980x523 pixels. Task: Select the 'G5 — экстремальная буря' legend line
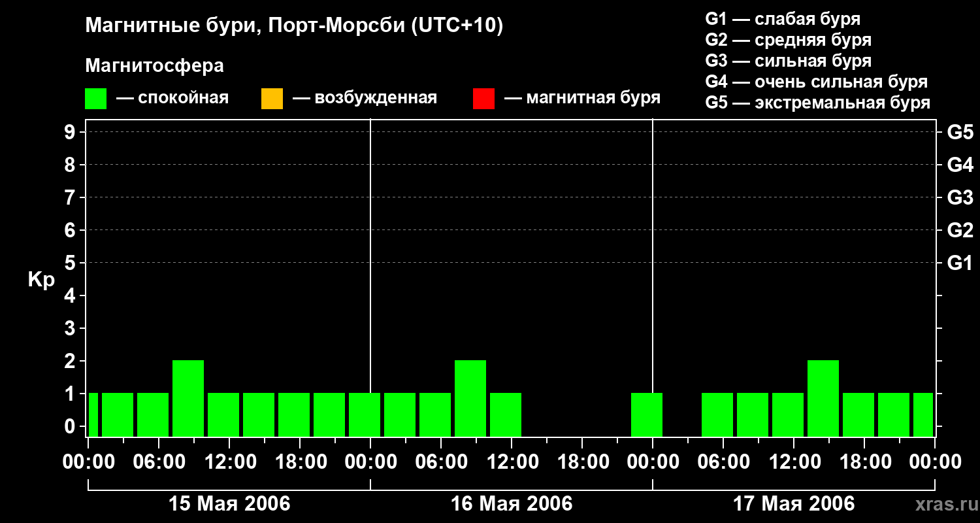click(x=818, y=103)
